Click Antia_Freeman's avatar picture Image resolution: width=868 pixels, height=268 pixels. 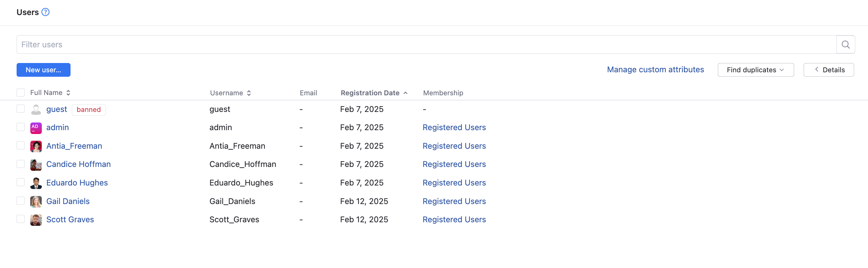[36, 146]
